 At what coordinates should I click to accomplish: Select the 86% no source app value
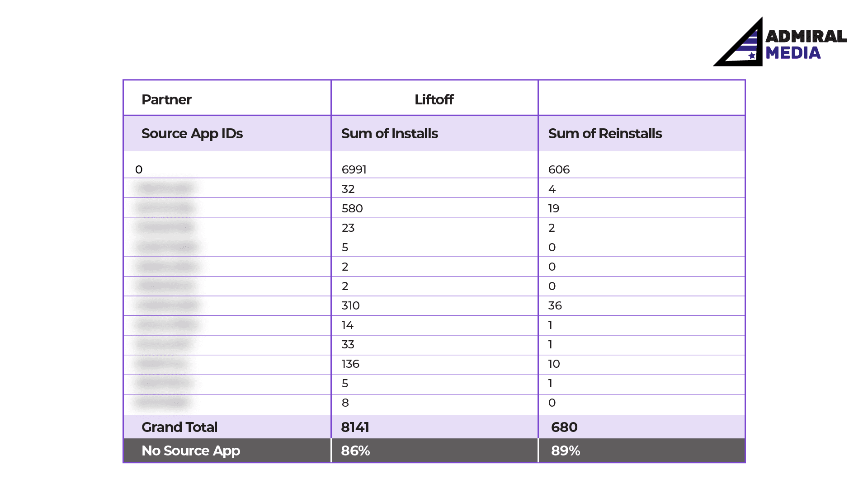click(x=356, y=450)
